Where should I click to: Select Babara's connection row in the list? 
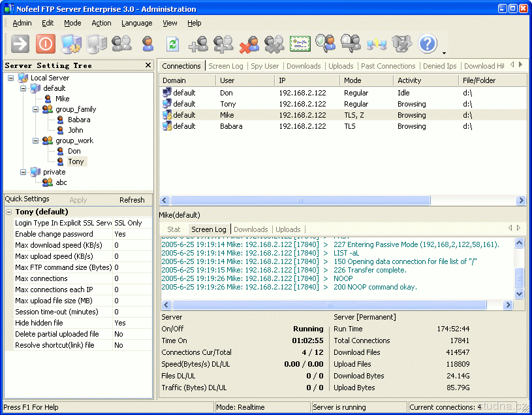(230, 126)
